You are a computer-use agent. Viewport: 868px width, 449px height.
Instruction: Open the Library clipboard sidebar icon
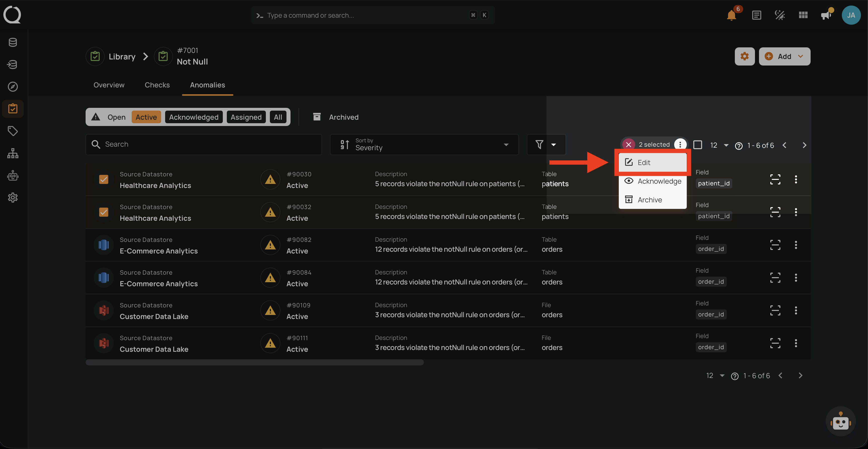click(x=13, y=109)
